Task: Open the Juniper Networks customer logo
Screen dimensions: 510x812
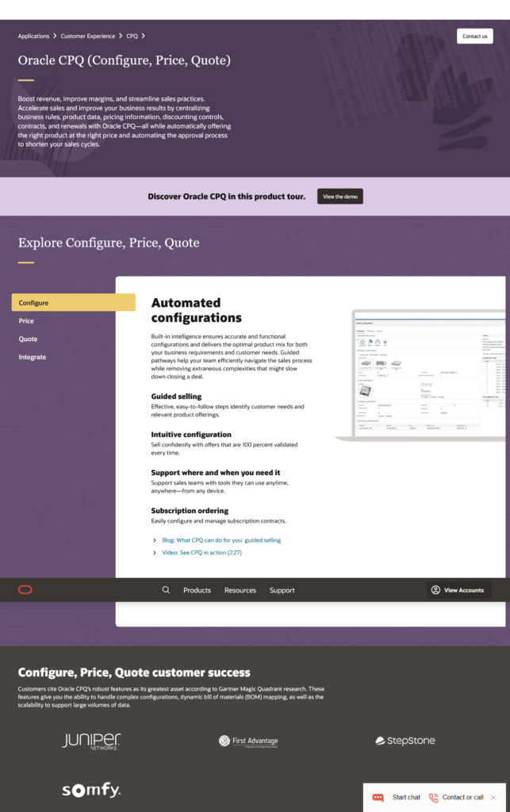Action: click(91, 741)
